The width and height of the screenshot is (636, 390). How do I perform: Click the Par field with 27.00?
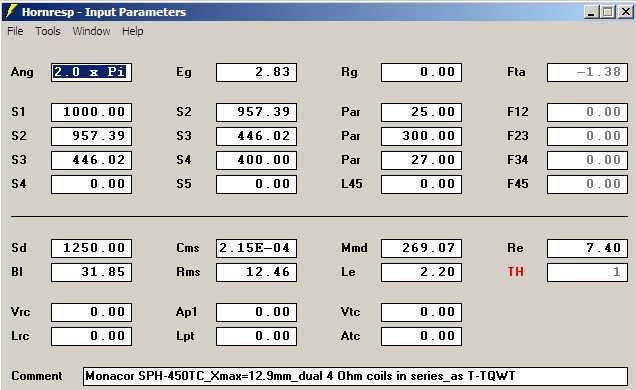(x=421, y=160)
